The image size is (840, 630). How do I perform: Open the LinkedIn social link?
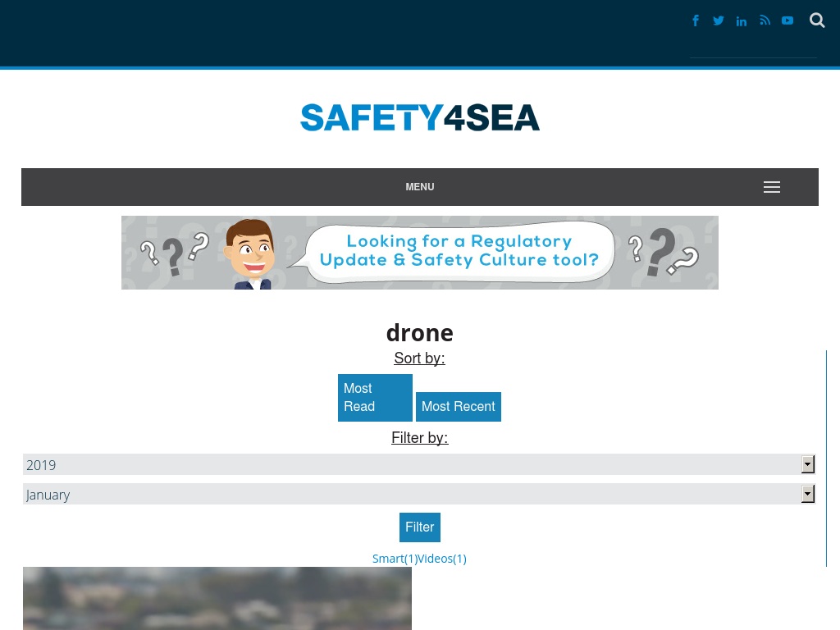[742, 21]
